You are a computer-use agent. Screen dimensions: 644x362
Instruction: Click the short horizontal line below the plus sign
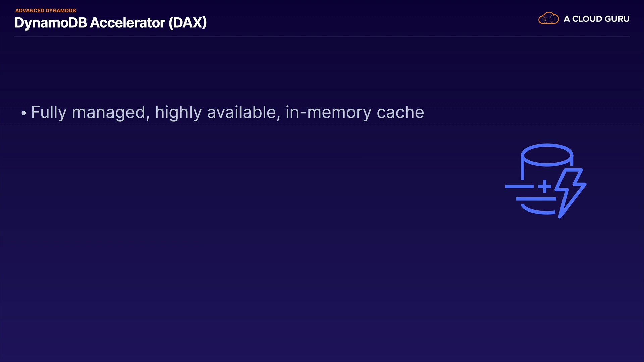pyautogui.click(x=536, y=199)
